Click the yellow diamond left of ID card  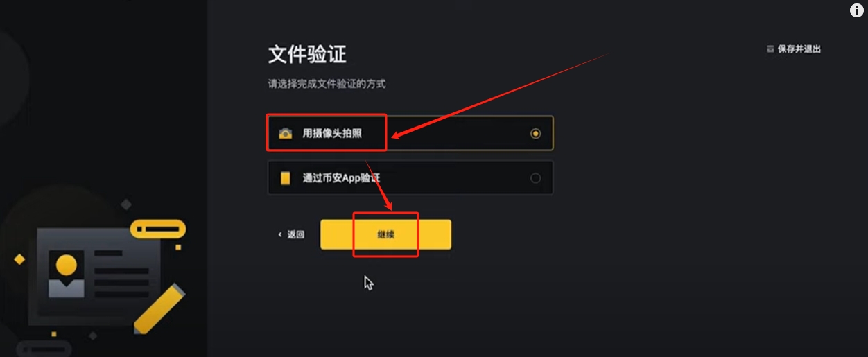(19, 259)
